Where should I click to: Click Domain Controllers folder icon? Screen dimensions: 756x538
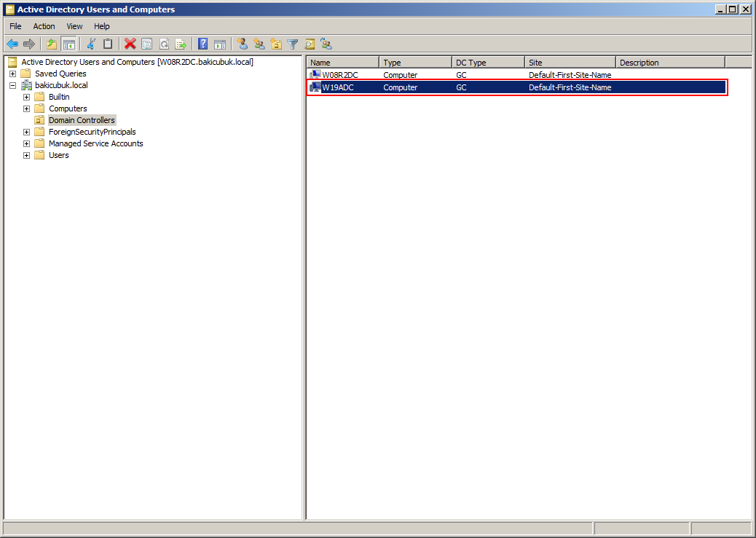(x=39, y=120)
